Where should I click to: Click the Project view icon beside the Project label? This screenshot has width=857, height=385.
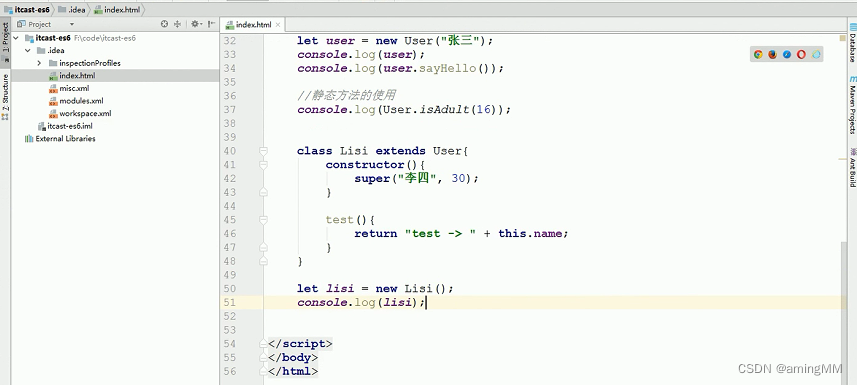click(21, 24)
